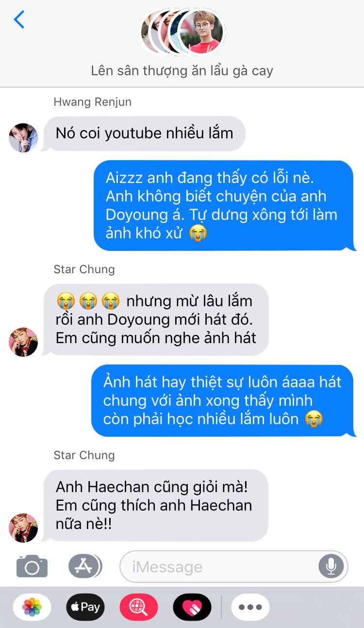Select the blue 'Ảnh hát hay thiệt sự' message
This screenshot has height=628, width=364.
pyautogui.click(x=223, y=400)
